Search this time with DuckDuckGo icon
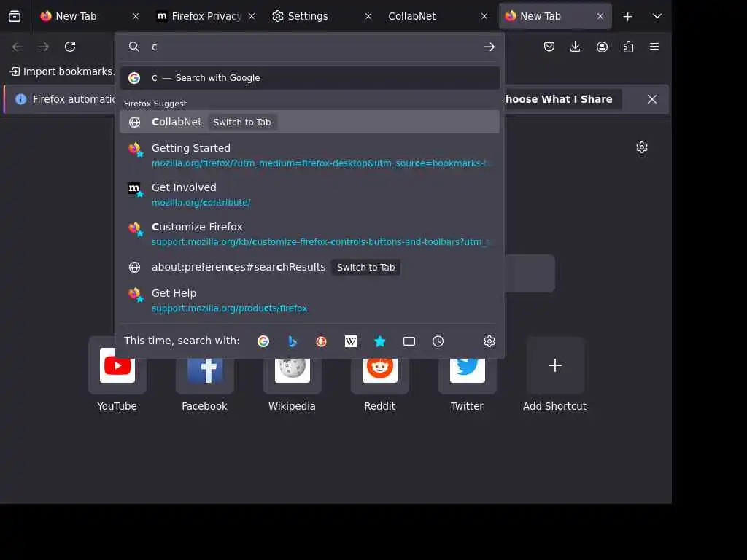 322,341
